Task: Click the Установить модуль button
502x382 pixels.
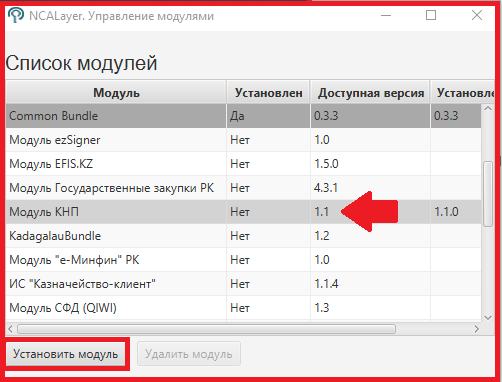Action: point(65,354)
